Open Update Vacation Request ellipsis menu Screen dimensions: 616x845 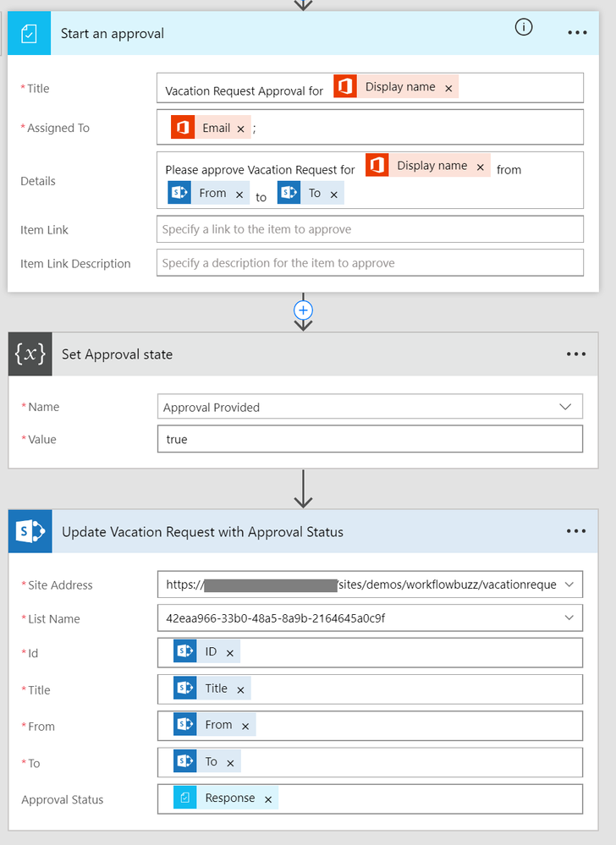(576, 531)
